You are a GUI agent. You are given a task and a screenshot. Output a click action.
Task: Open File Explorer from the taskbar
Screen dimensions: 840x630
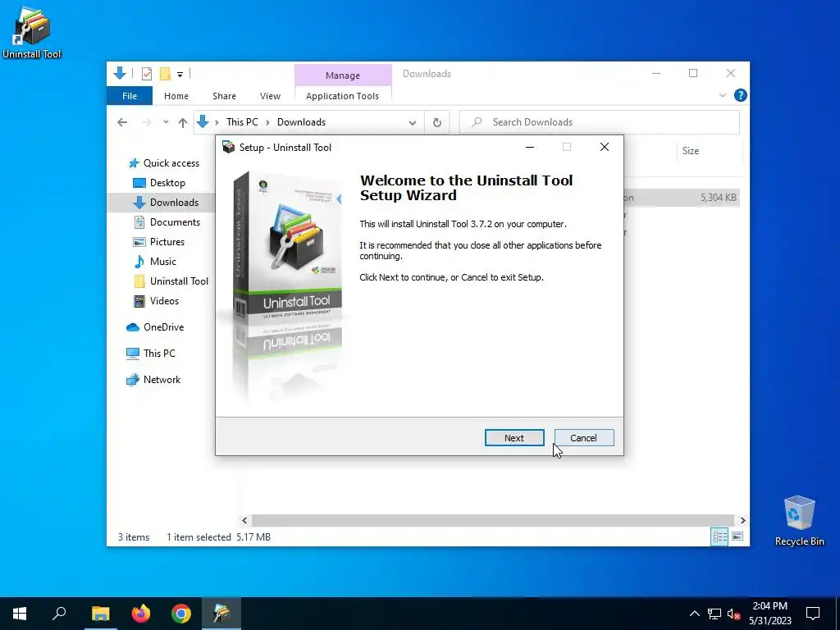100,614
